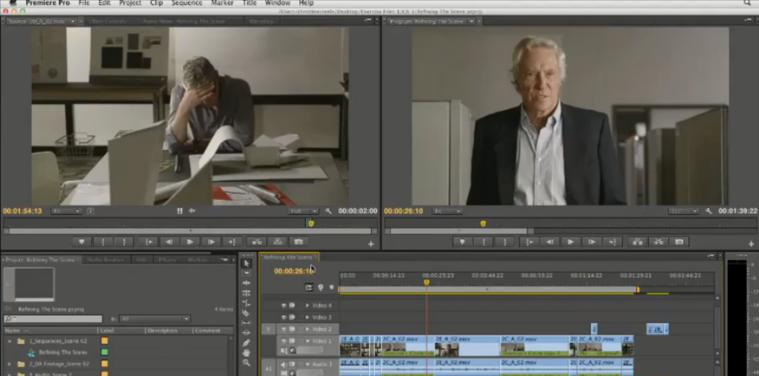Open the Clip menu in the menu bar
This screenshot has height=376, width=759.
click(156, 3)
